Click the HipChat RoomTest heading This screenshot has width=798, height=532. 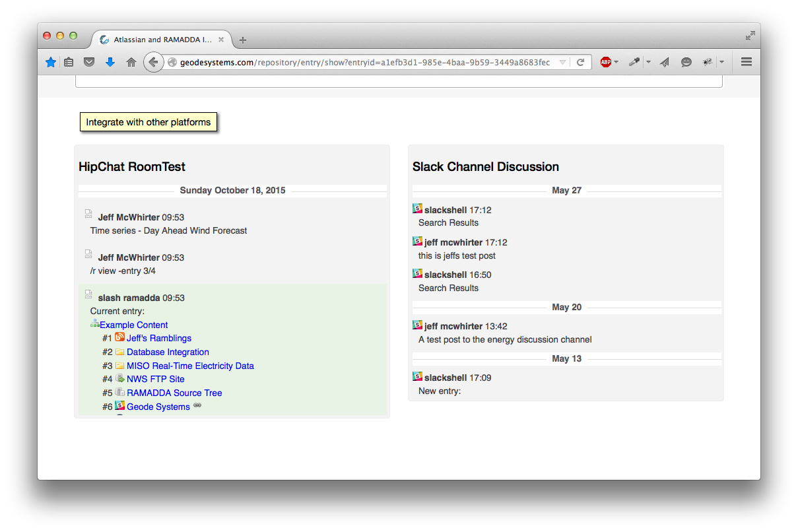(132, 167)
